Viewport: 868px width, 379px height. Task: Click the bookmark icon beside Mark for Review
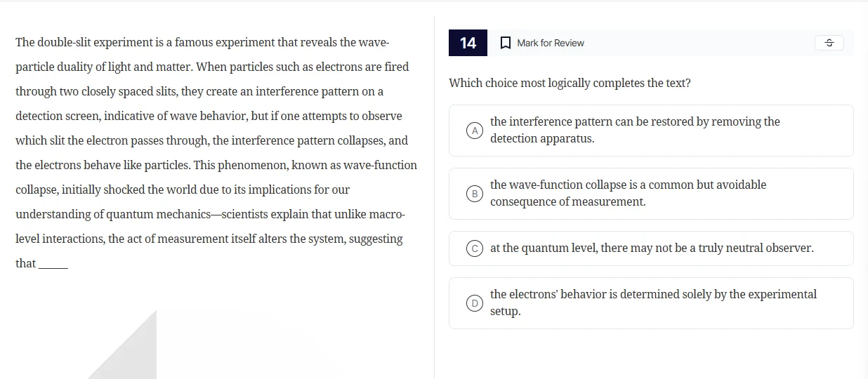(505, 43)
